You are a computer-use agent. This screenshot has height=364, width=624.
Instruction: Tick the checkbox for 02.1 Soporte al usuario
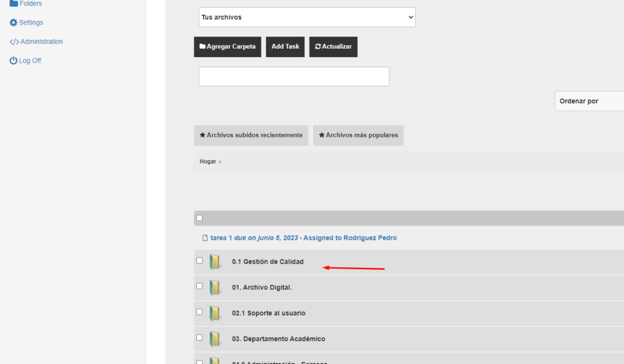click(x=200, y=312)
